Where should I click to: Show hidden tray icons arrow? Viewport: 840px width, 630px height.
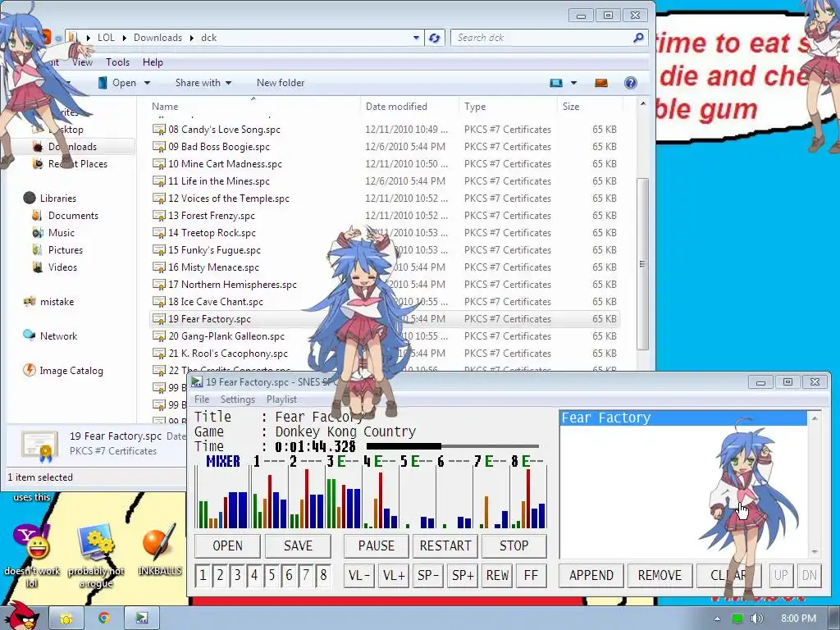tap(717, 619)
